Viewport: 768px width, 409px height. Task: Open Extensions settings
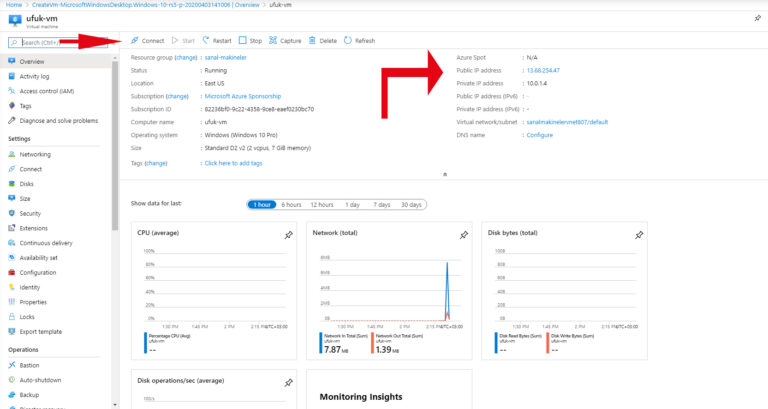click(x=33, y=228)
